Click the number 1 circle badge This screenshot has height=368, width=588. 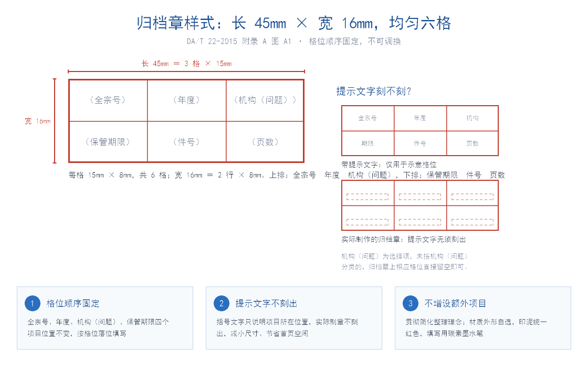[33, 303]
